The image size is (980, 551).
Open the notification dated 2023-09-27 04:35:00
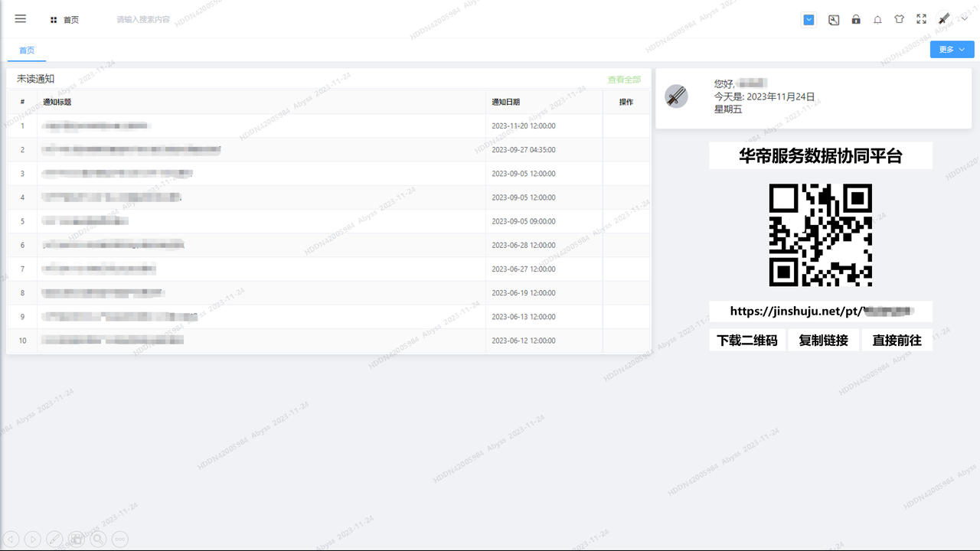pyautogui.click(x=328, y=149)
